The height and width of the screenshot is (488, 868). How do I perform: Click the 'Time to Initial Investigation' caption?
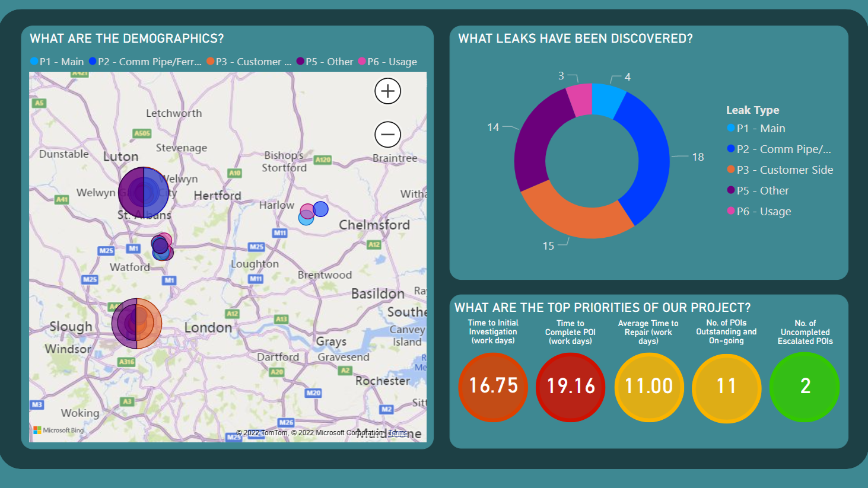pos(493,332)
